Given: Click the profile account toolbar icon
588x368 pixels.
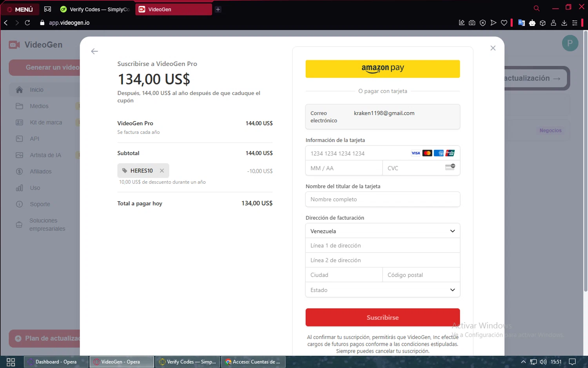Looking at the screenshot, I should click(x=554, y=23).
